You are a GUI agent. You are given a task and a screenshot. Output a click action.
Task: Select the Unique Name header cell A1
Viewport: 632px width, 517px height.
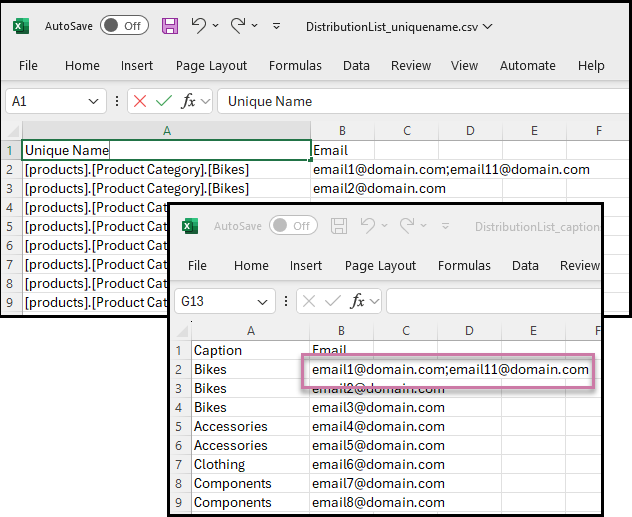click(166, 150)
